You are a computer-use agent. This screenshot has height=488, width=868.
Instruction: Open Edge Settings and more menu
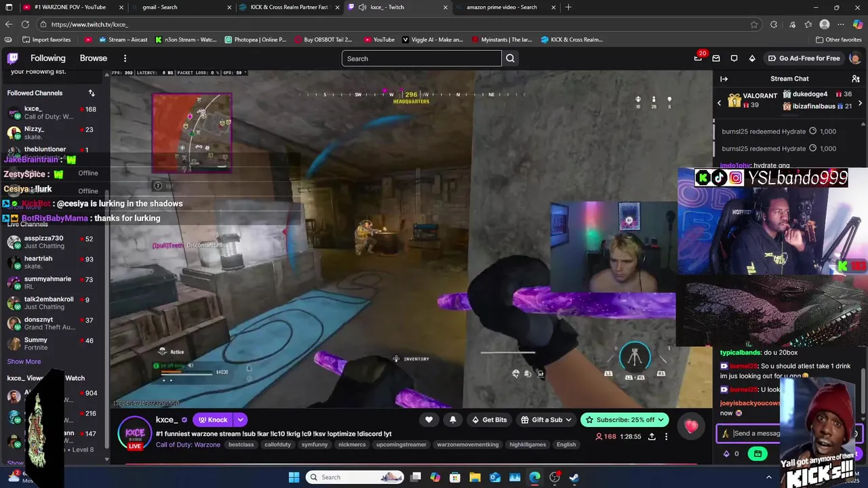842,24
